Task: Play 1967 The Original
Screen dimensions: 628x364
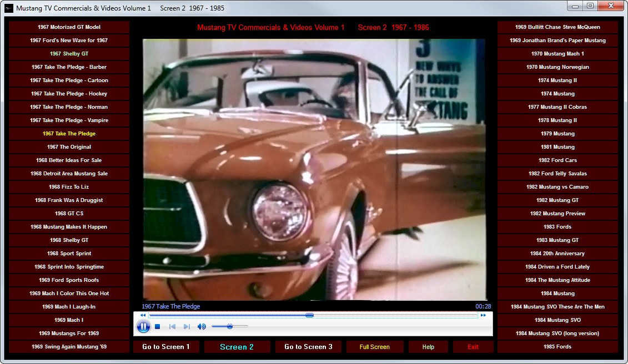Action: [x=69, y=147]
